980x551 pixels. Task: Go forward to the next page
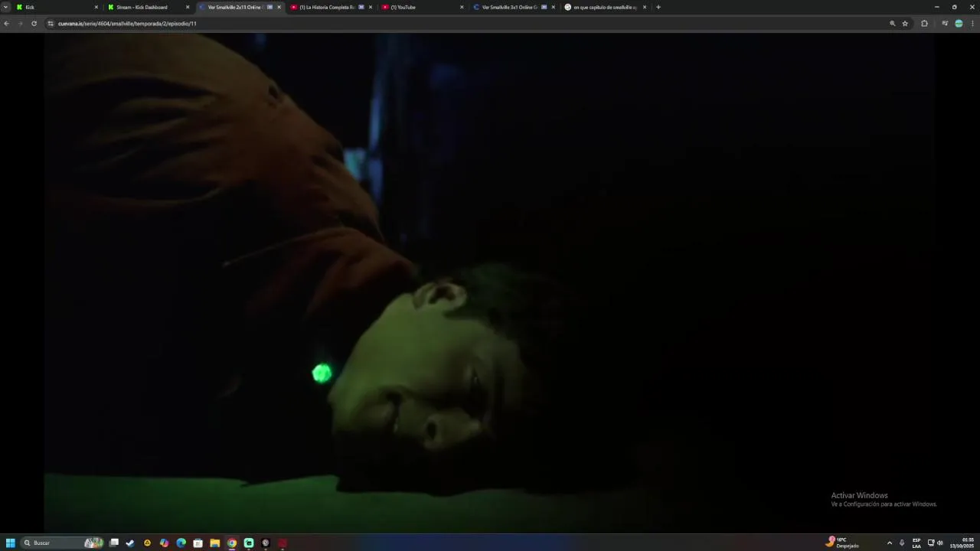pyautogui.click(x=20, y=24)
